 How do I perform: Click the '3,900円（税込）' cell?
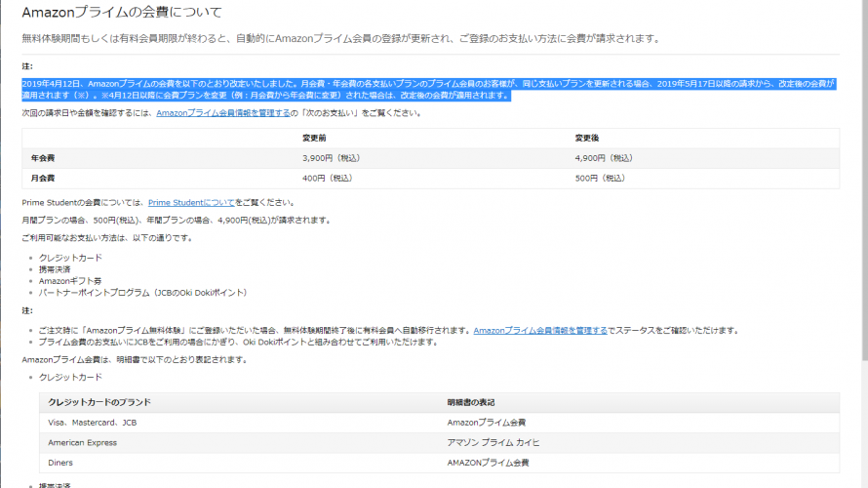click(331, 158)
